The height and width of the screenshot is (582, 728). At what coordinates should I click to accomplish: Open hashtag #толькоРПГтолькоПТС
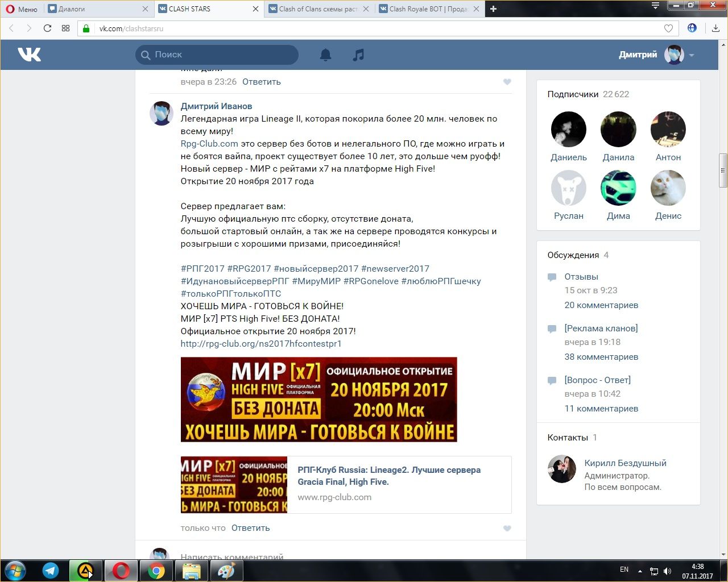pos(231,294)
